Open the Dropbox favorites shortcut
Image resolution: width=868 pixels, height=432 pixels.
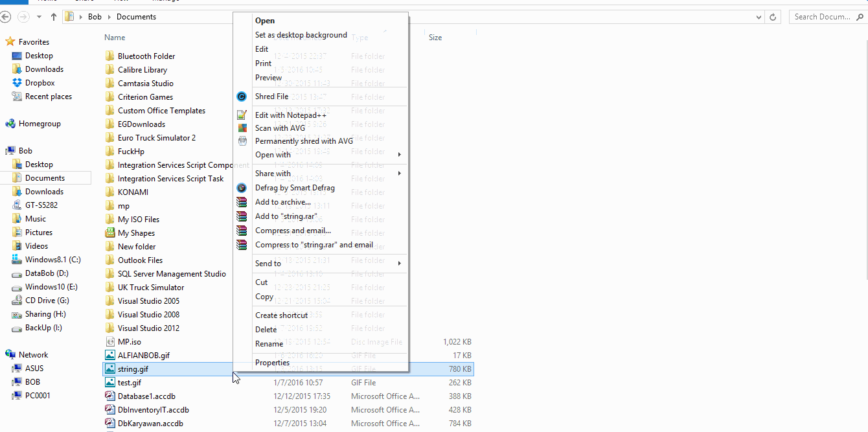pyautogui.click(x=40, y=82)
